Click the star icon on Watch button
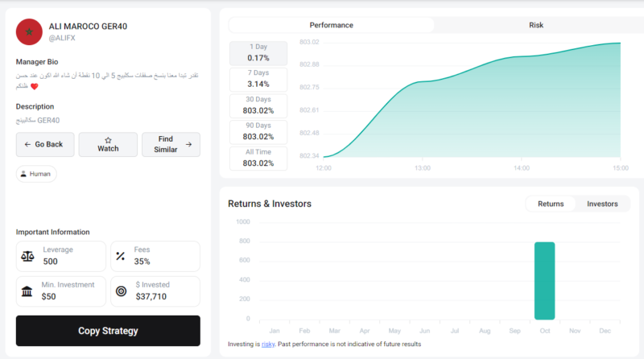 coord(108,139)
